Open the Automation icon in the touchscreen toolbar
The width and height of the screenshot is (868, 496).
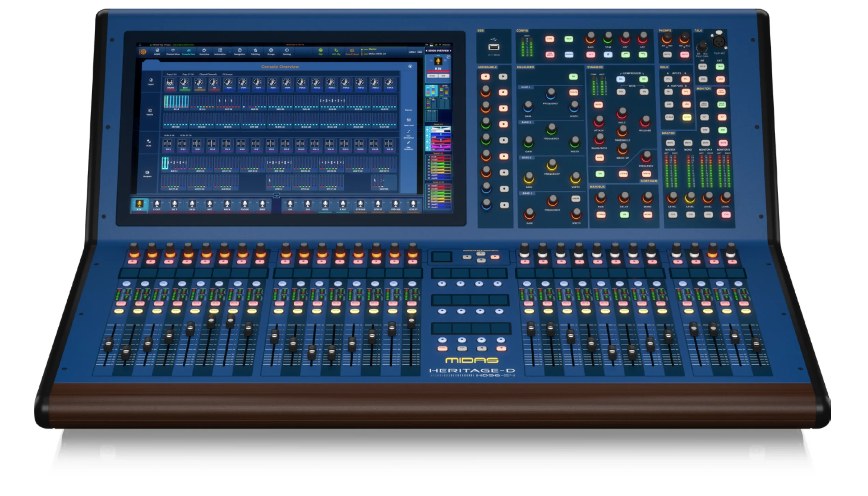[x=220, y=52]
